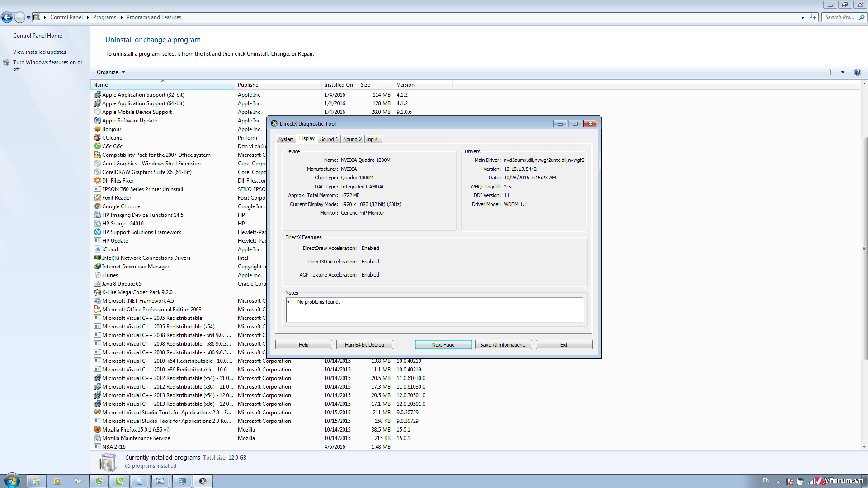Open Control Panel Home link
Image resolution: width=868 pixels, height=488 pixels.
tap(38, 36)
